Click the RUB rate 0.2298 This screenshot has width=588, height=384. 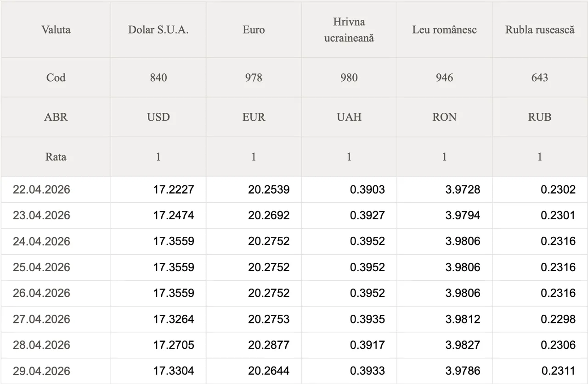coord(558,319)
